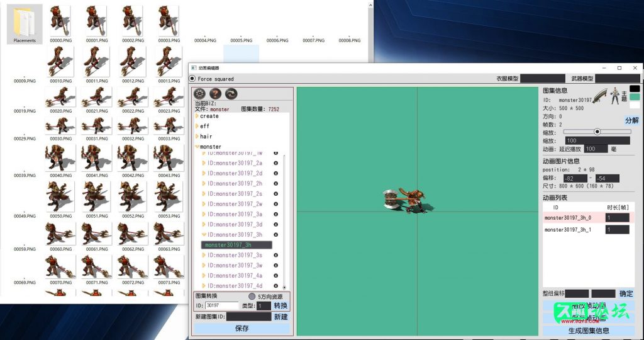Click the 分解 button
This screenshot has height=340, width=644.
[631, 120]
